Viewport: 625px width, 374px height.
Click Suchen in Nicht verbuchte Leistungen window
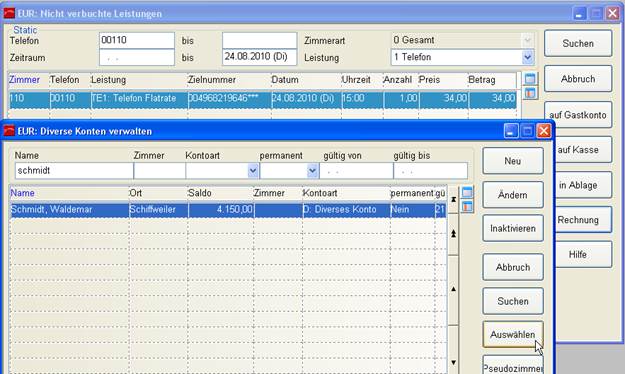click(578, 43)
